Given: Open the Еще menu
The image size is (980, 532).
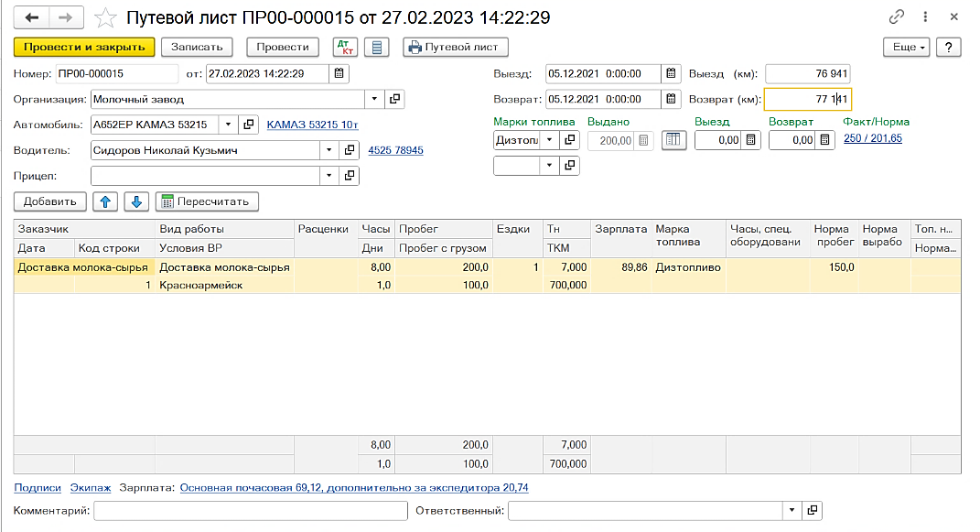Looking at the screenshot, I should [906, 47].
